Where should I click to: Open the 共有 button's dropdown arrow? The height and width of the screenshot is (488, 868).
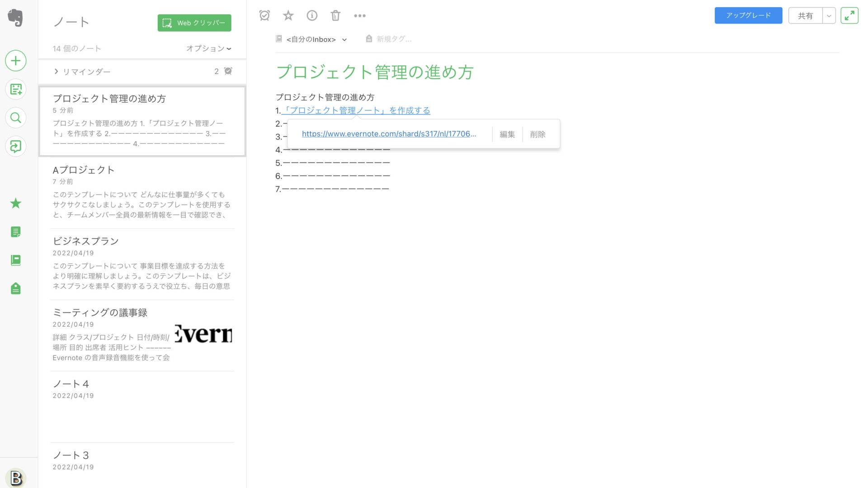pyautogui.click(x=829, y=15)
